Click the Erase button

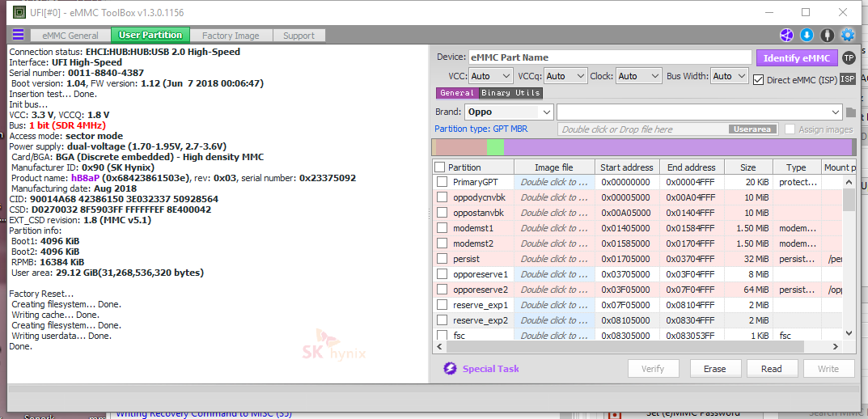(x=714, y=369)
